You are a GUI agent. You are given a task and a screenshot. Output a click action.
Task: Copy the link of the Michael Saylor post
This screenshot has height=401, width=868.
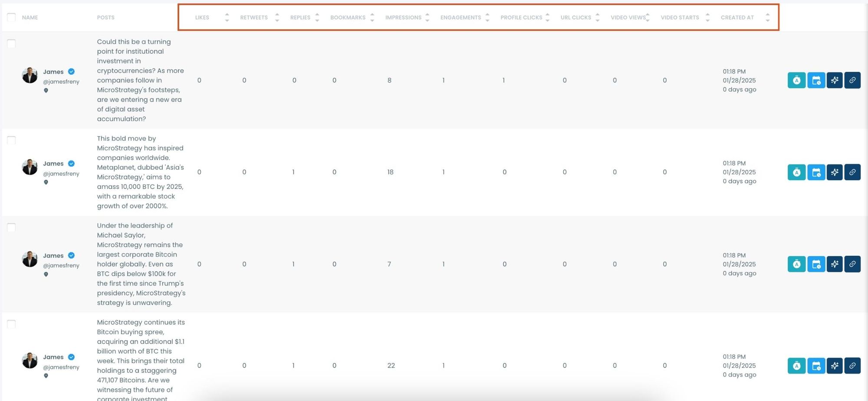click(852, 264)
